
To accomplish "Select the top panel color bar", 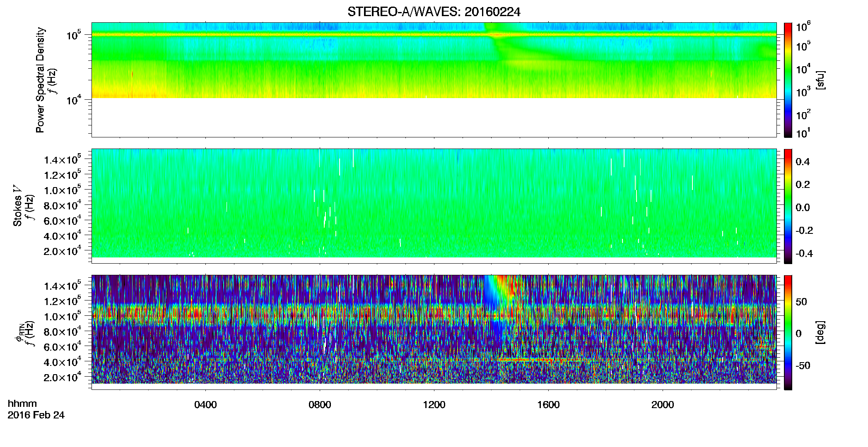I will [788, 80].
